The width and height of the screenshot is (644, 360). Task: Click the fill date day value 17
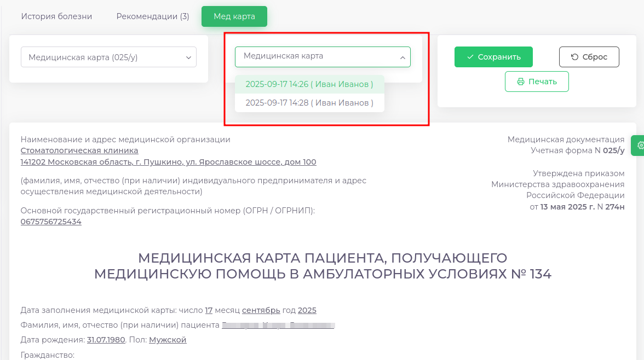point(209,310)
